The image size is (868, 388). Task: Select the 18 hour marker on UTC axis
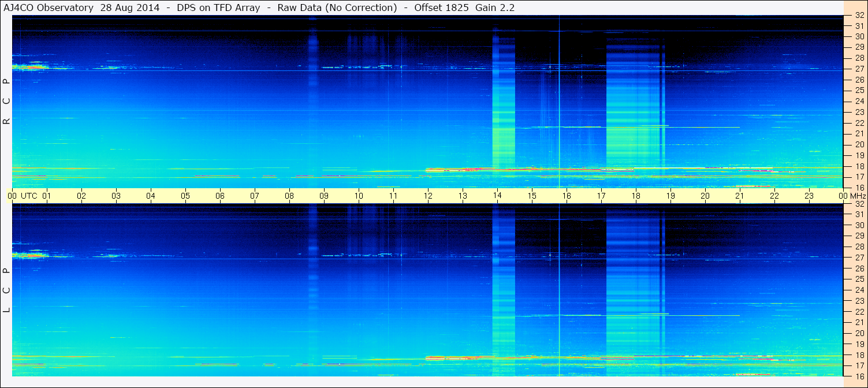pyautogui.click(x=636, y=196)
